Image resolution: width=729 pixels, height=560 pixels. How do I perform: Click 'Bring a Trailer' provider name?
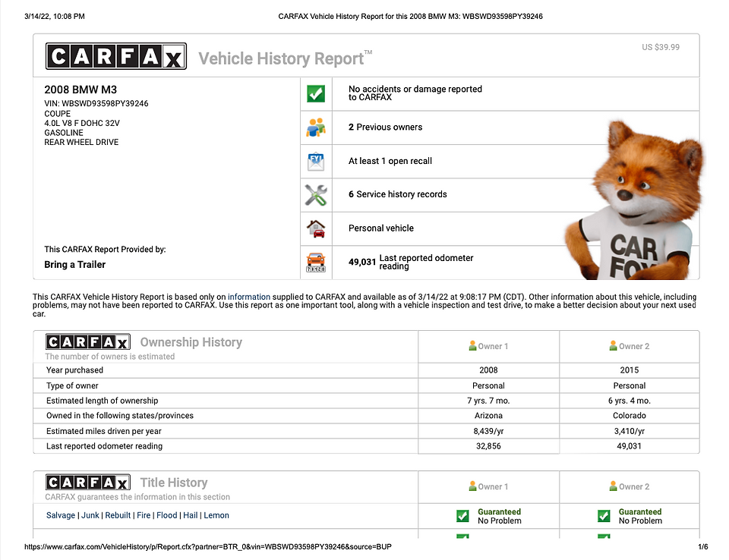click(75, 264)
